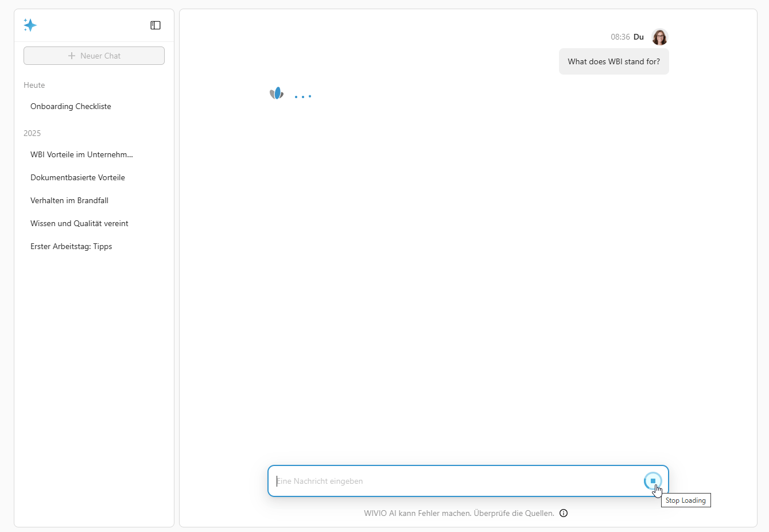Collapse the sidebar using the panel icon
The height and width of the screenshot is (532, 769).
(155, 25)
